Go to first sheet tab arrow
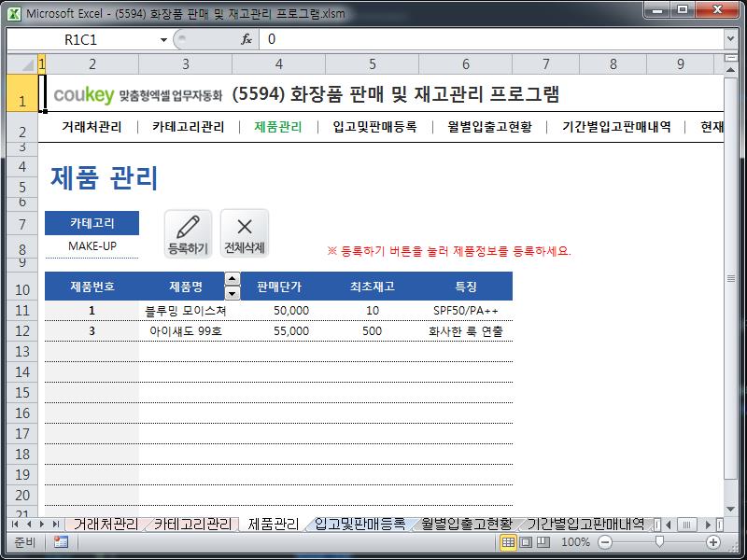Screen dimensions: 747x560 15,525
